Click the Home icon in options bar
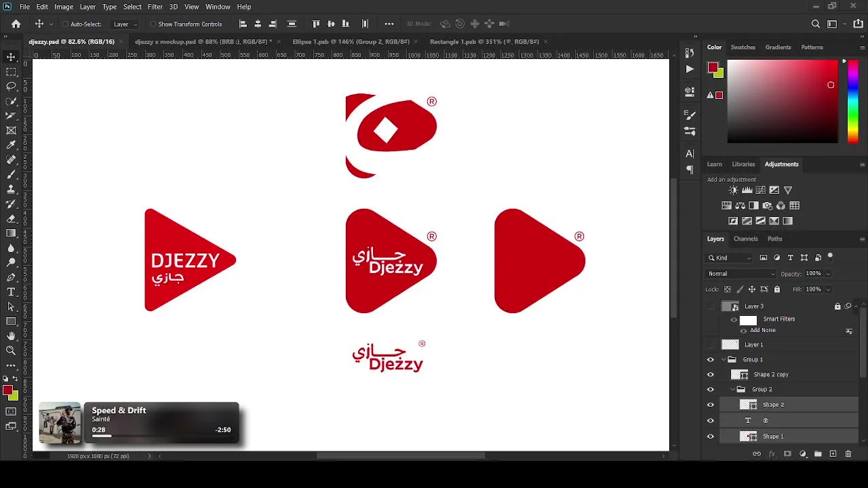 (16, 24)
